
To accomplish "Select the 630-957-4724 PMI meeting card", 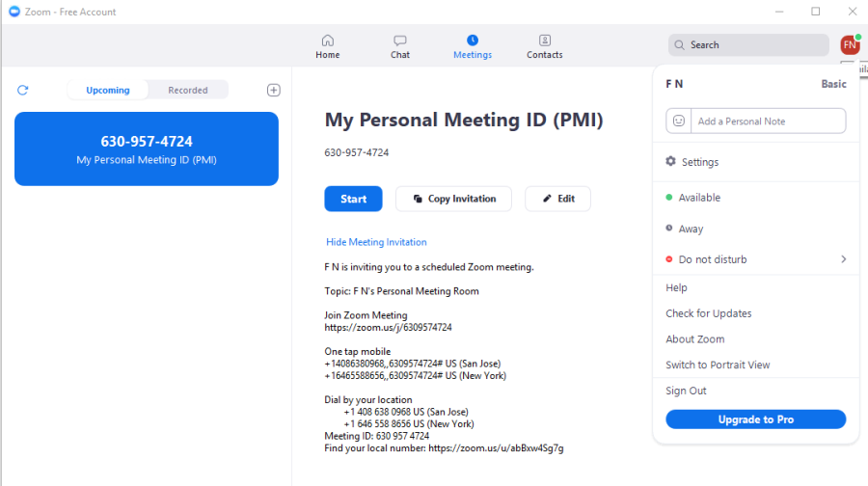I will [x=147, y=148].
